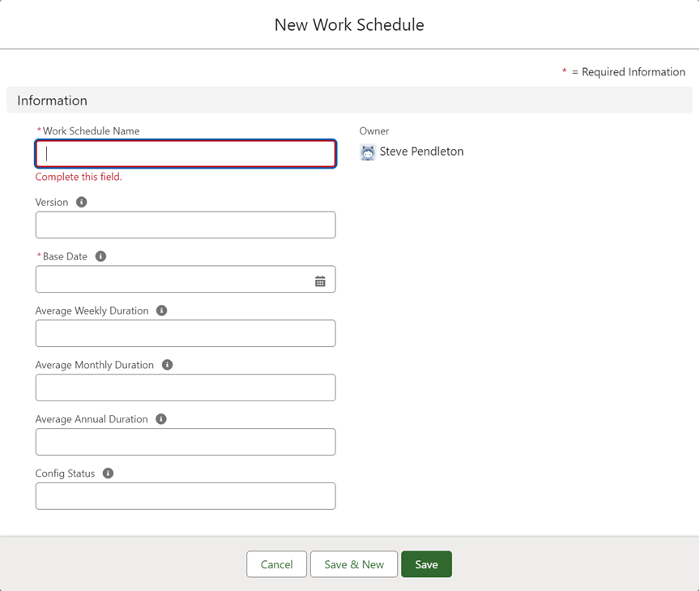
Task: Click the Information section header
Action: 53,101
